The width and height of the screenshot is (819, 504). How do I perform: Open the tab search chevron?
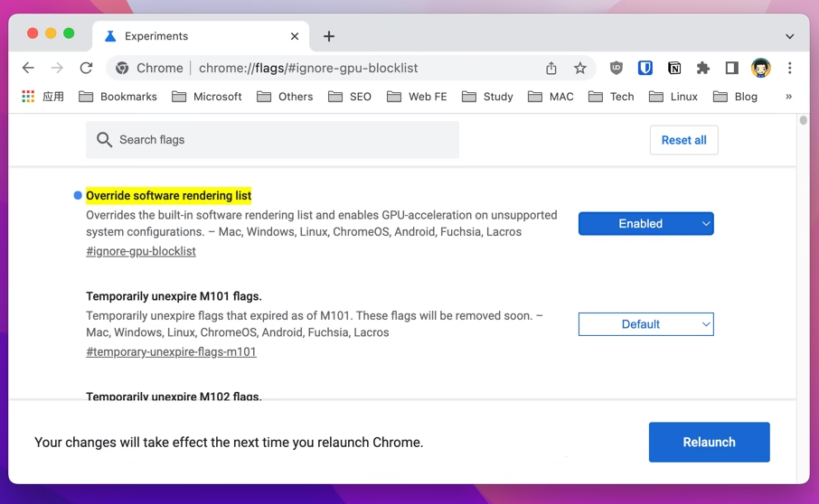coord(790,36)
